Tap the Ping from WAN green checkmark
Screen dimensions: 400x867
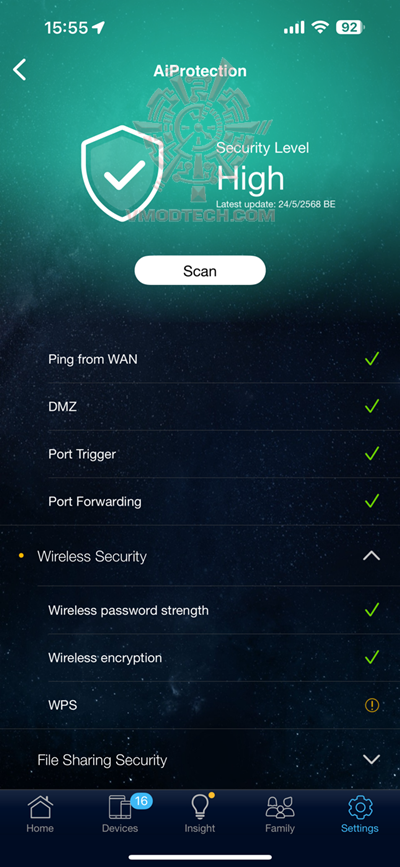click(x=372, y=359)
